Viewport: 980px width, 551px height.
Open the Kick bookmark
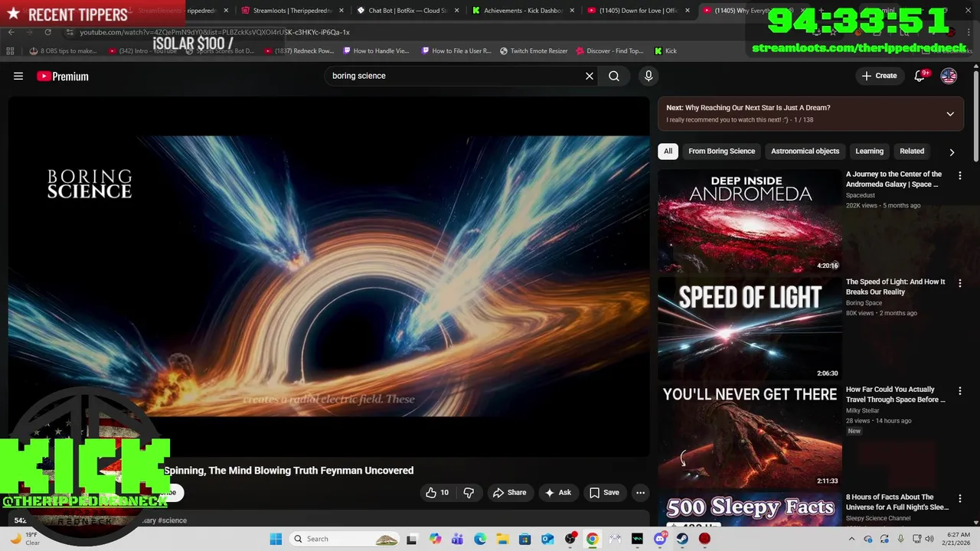[x=665, y=51]
